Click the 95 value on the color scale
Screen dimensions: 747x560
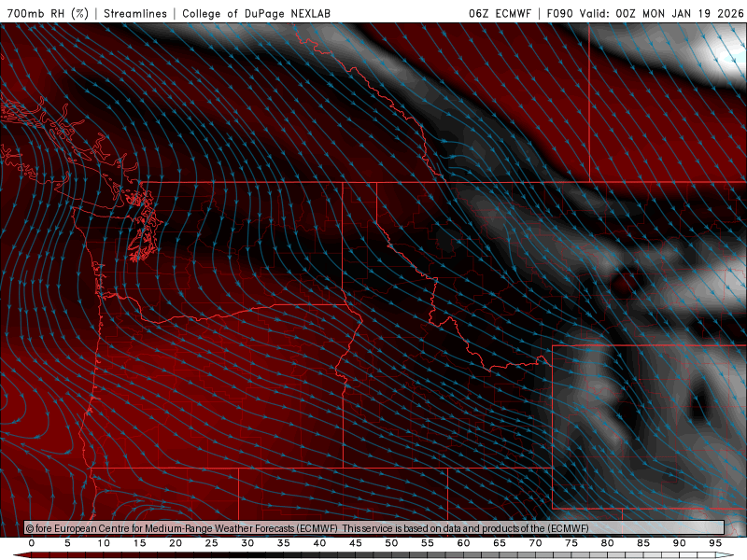point(715,543)
